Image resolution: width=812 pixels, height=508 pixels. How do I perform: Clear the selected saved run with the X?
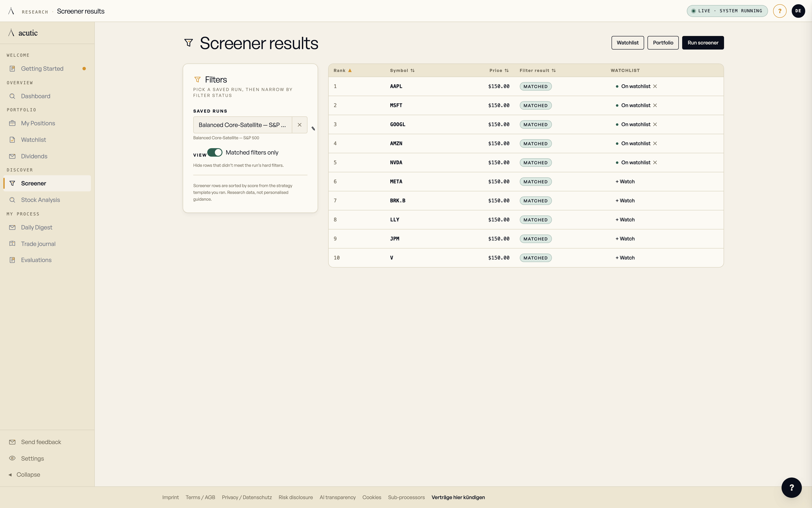click(300, 125)
